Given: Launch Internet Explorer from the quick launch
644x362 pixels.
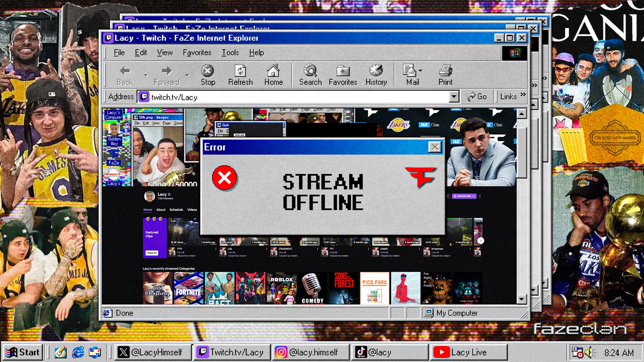Looking at the screenshot, I should pyautogui.click(x=78, y=352).
